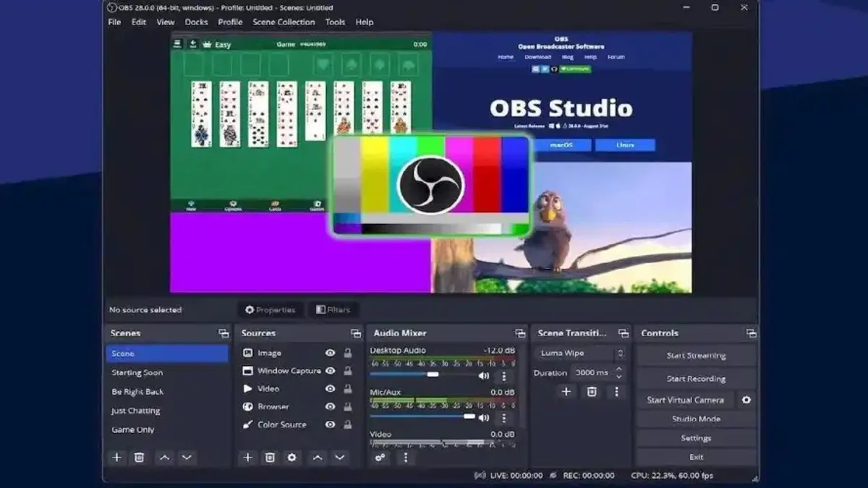This screenshot has height=488, width=868.
Task: Open the Docks menu
Action: (196, 22)
